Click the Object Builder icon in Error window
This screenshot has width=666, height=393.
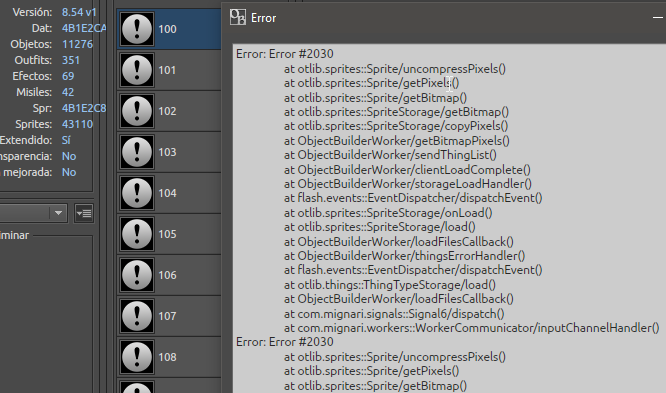click(x=238, y=18)
